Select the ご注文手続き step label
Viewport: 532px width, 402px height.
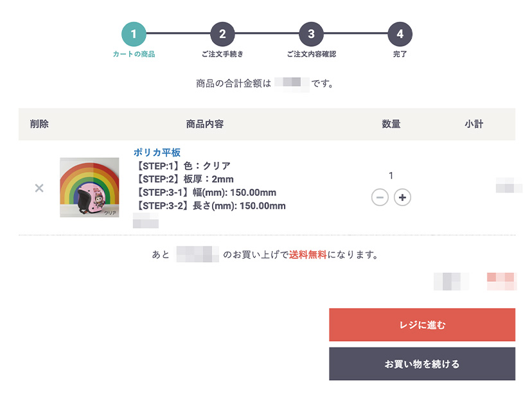(222, 54)
